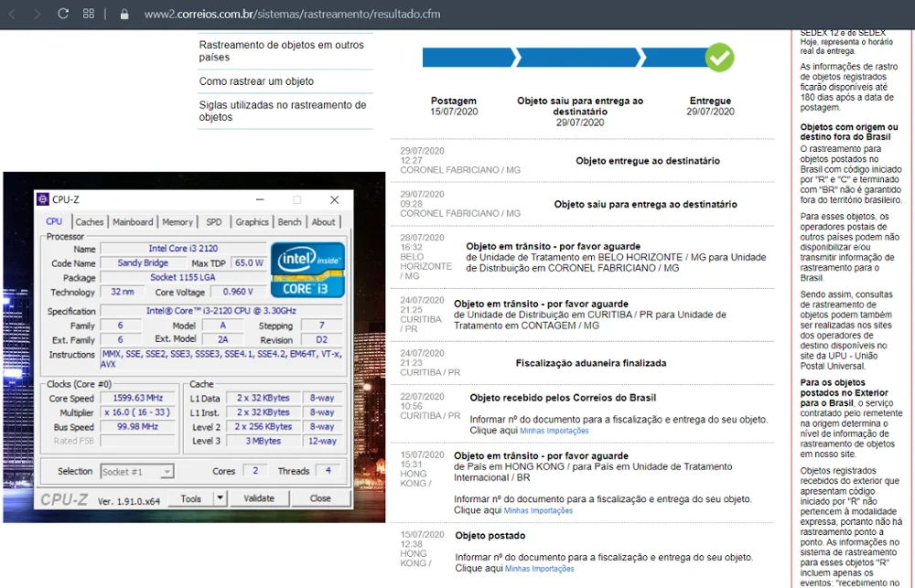The image size is (915, 588).
Task: Click the CPU-Z app icon in title bar
Action: (43, 199)
